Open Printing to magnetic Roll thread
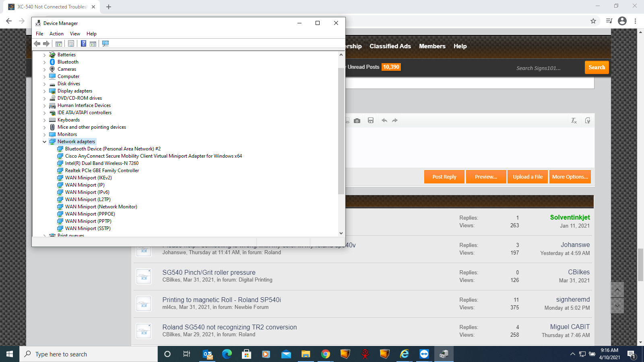This screenshot has height=362, width=644. 221,300
